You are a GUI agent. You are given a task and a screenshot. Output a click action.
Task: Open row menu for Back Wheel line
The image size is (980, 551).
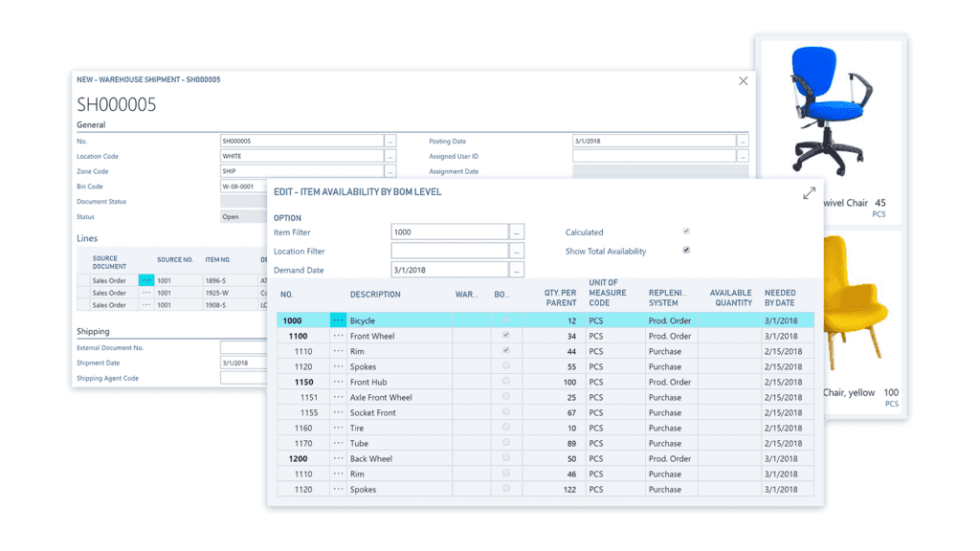tap(338, 458)
